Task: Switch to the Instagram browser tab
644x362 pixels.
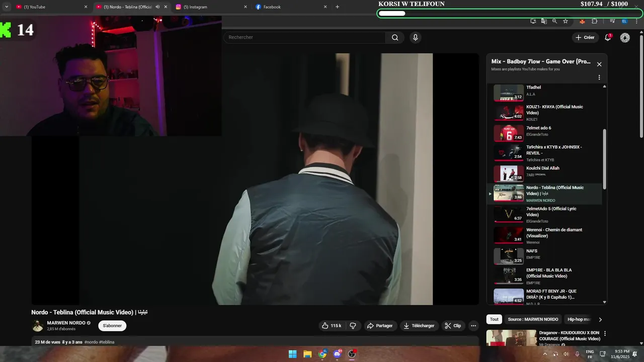Action: [211, 7]
